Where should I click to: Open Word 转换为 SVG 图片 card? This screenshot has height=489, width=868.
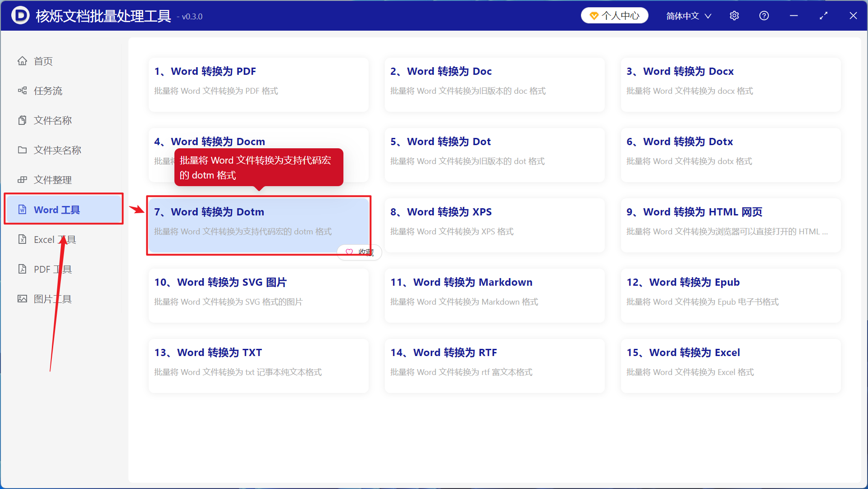click(x=258, y=296)
